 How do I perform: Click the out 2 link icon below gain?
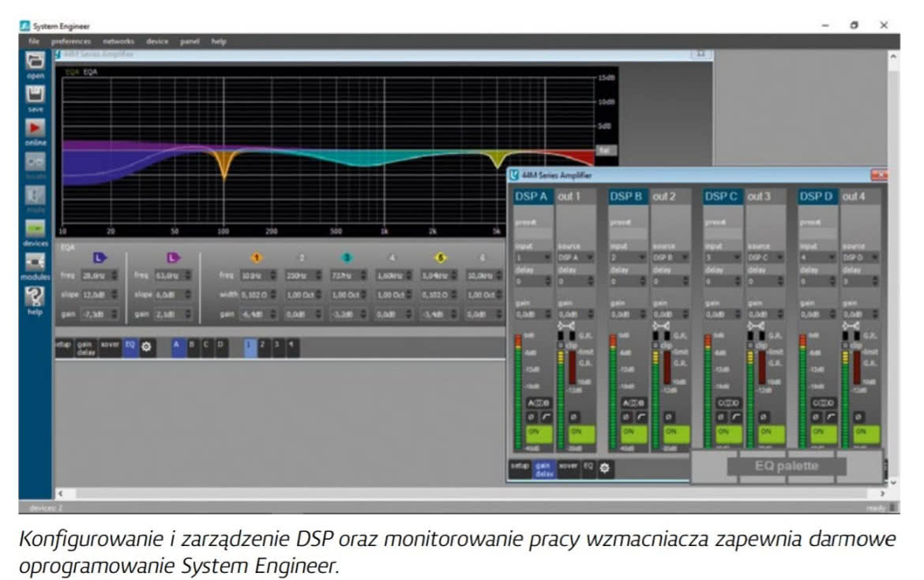tap(661, 326)
